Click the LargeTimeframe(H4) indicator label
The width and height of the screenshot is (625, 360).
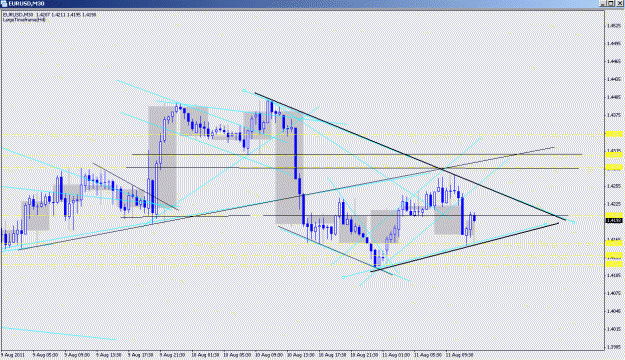pos(24,20)
